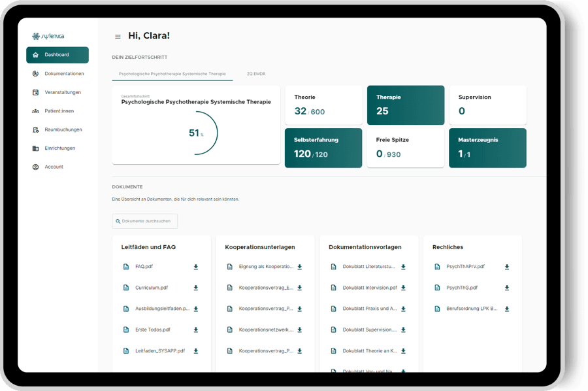Click the document icon before Curriculum.pdf
Viewport: 588px width, 391px height.
[127, 288]
